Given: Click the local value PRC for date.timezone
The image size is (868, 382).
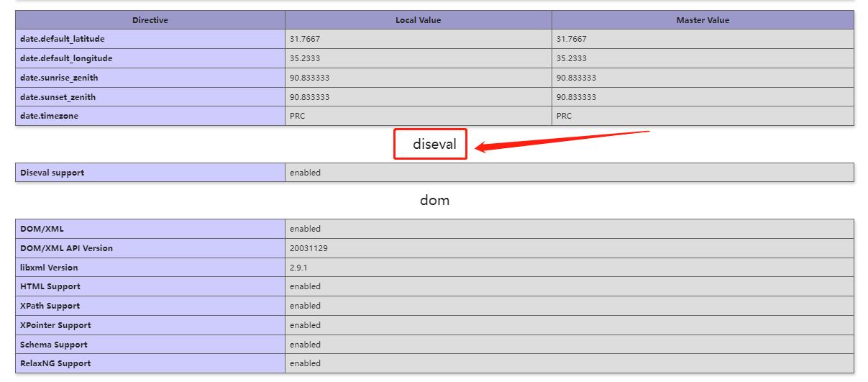Looking at the screenshot, I should (x=298, y=116).
